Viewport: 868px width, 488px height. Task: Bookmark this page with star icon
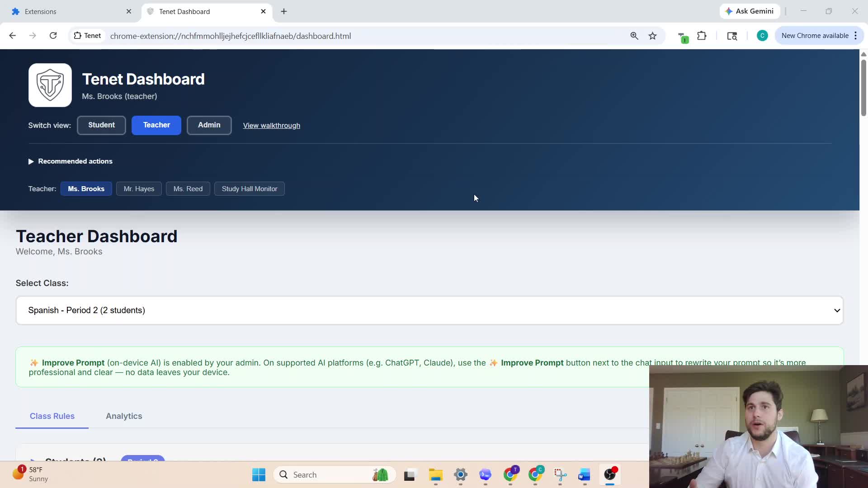pyautogui.click(x=652, y=36)
